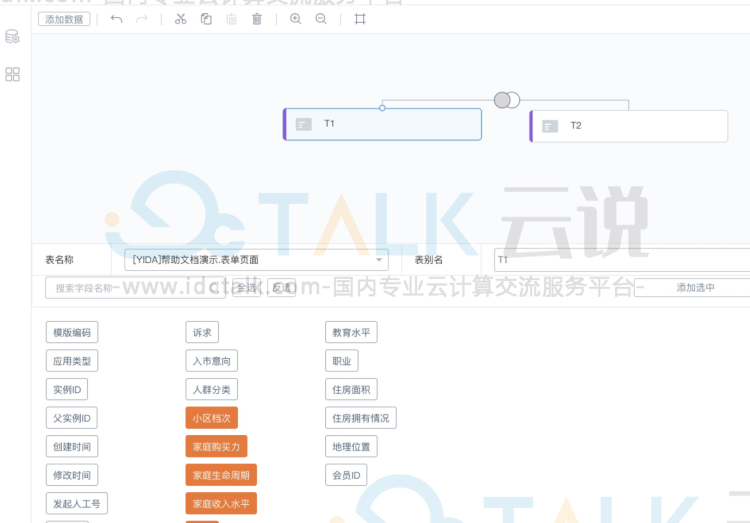Viewport: 750px width, 523px height.
Task: Click the T1 node connection point
Action: click(x=382, y=108)
